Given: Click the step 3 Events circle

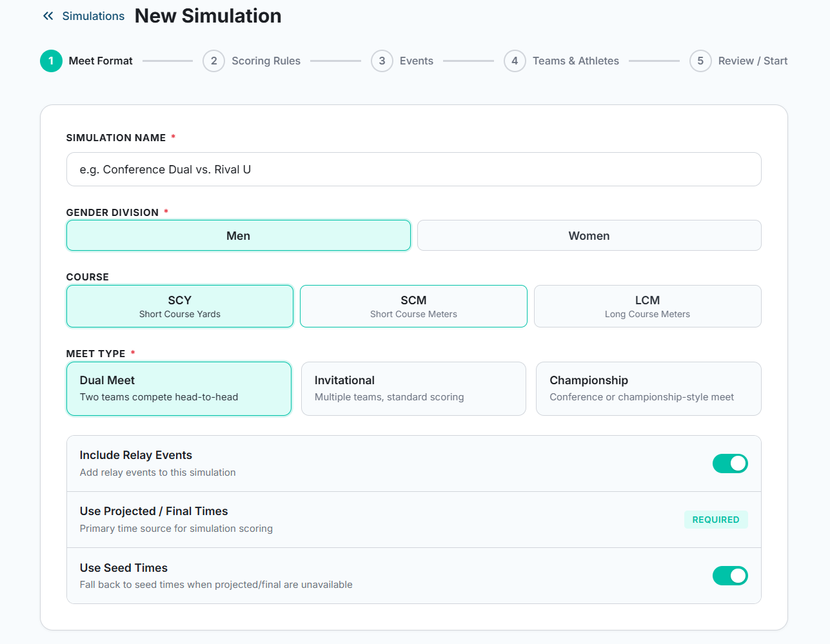Looking at the screenshot, I should pyautogui.click(x=382, y=61).
